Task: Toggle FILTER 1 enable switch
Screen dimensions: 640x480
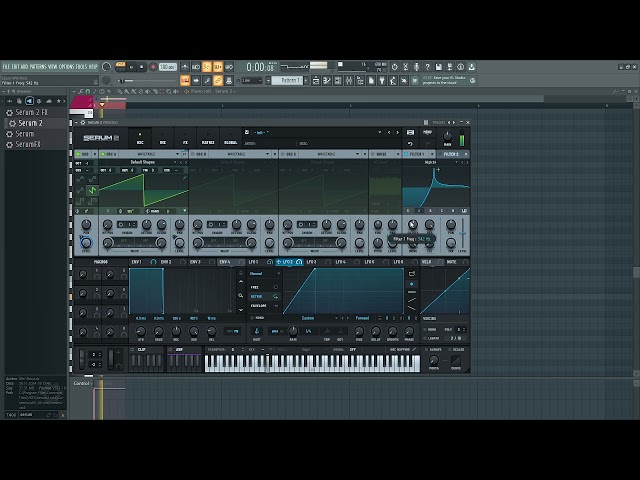Action: pos(406,154)
